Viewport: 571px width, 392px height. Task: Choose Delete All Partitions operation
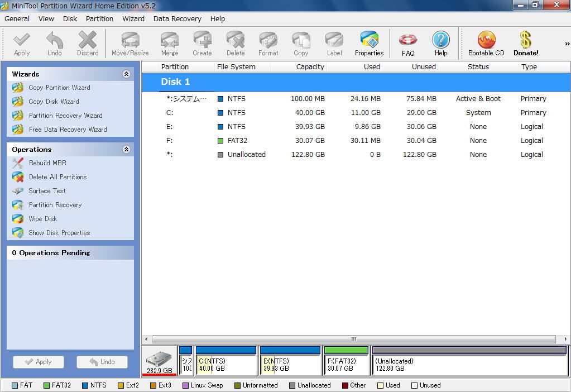pos(57,177)
